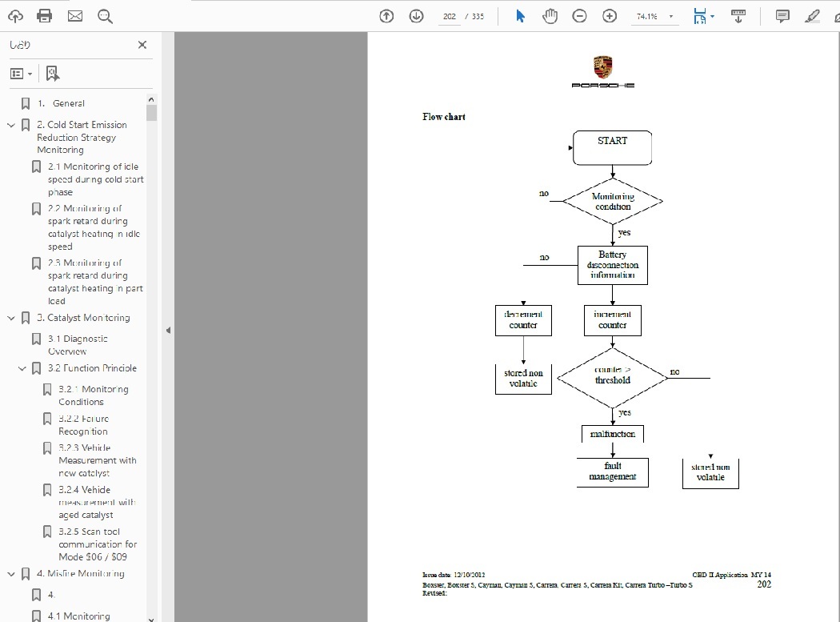The image size is (840, 622).
Task: Open 3.2 Function Principle bookmark
Action: coord(92,368)
